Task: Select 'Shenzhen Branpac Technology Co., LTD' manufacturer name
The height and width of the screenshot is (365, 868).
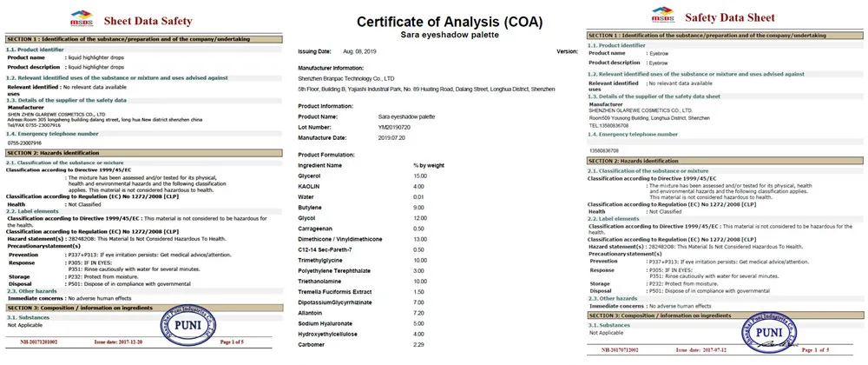Action: tap(347, 79)
